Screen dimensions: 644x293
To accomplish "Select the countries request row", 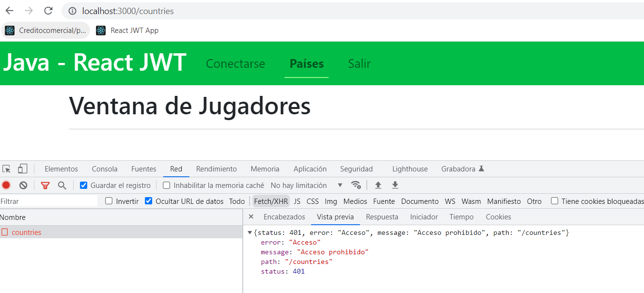I will pos(121,232).
